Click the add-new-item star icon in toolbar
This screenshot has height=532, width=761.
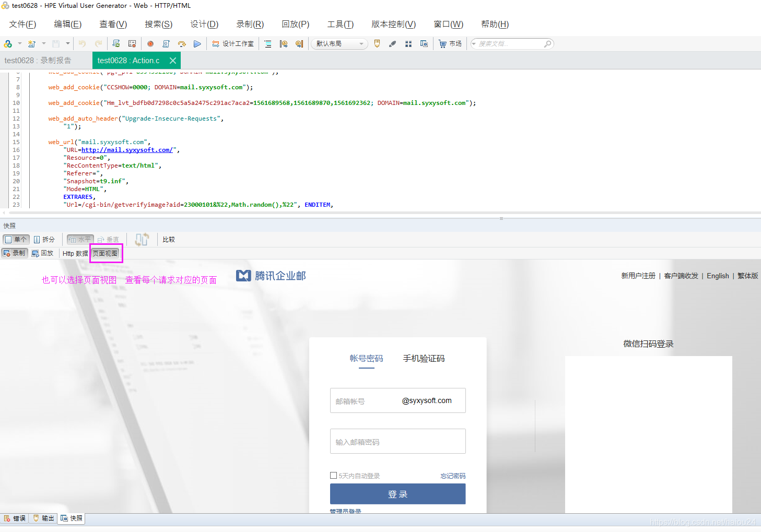32,44
